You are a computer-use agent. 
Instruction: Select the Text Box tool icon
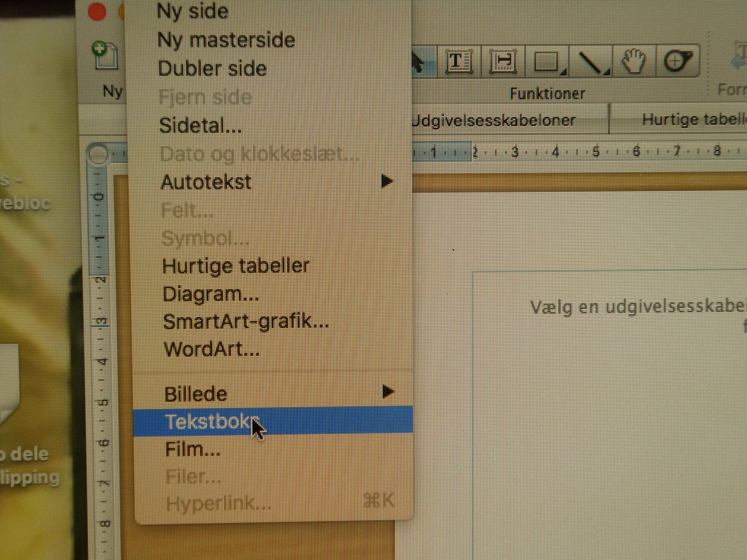[x=459, y=61]
